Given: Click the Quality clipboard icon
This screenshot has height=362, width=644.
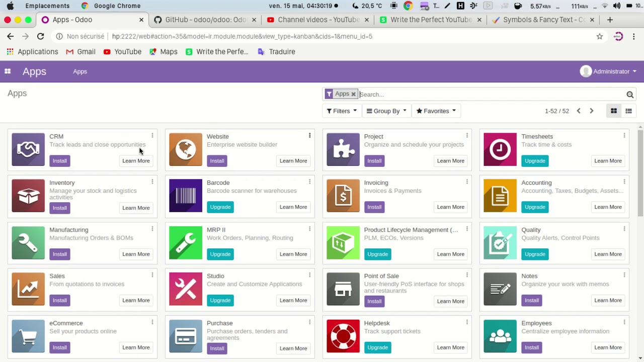Looking at the screenshot, I should [x=500, y=243].
